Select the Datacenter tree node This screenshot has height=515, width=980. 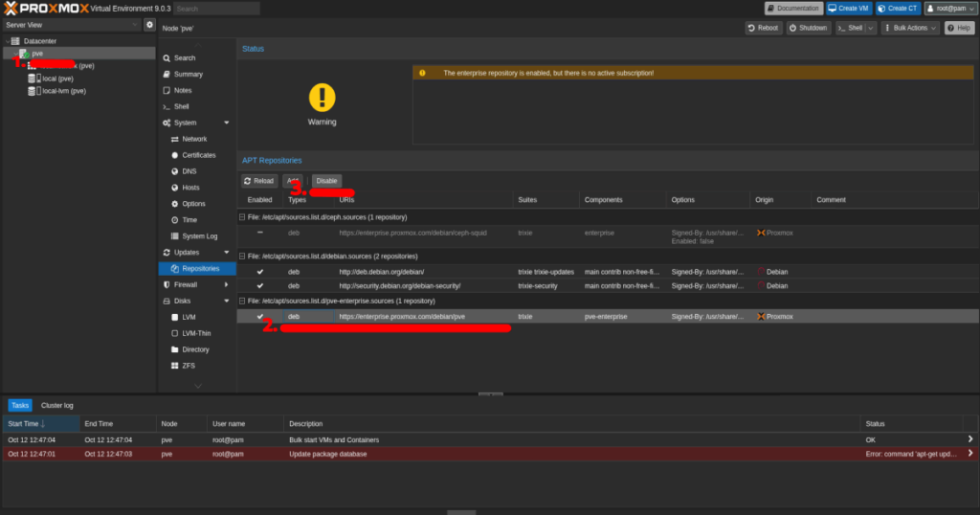pyautogui.click(x=40, y=41)
